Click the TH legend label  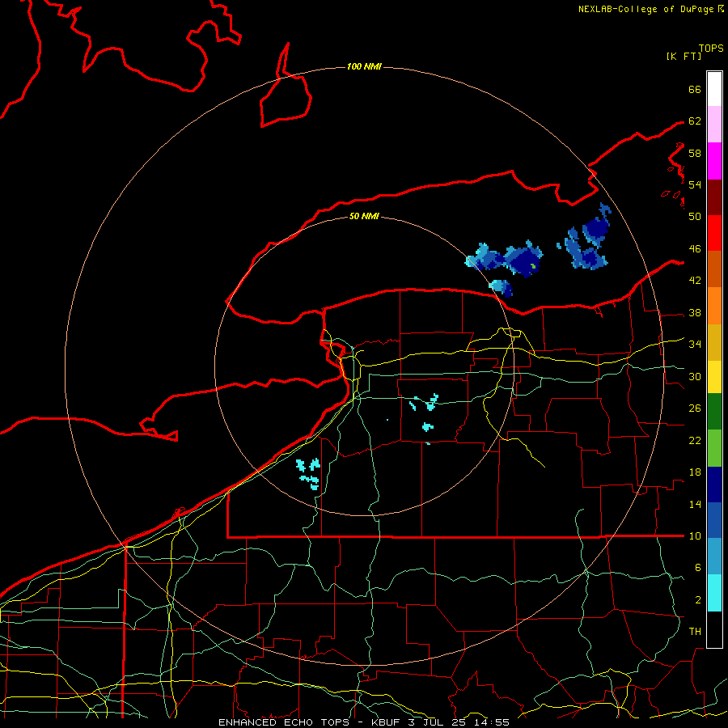click(x=695, y=631)
